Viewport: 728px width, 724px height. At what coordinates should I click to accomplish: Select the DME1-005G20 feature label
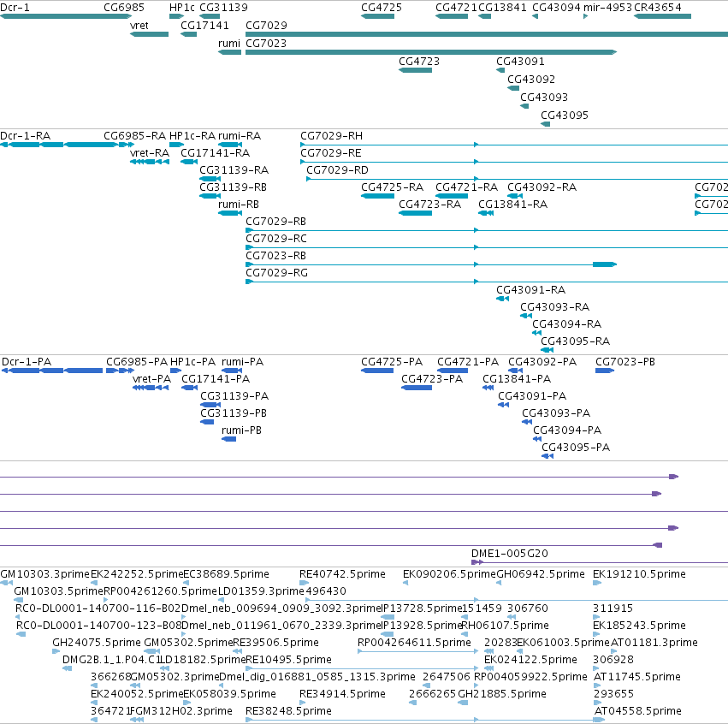coord(510,554)
